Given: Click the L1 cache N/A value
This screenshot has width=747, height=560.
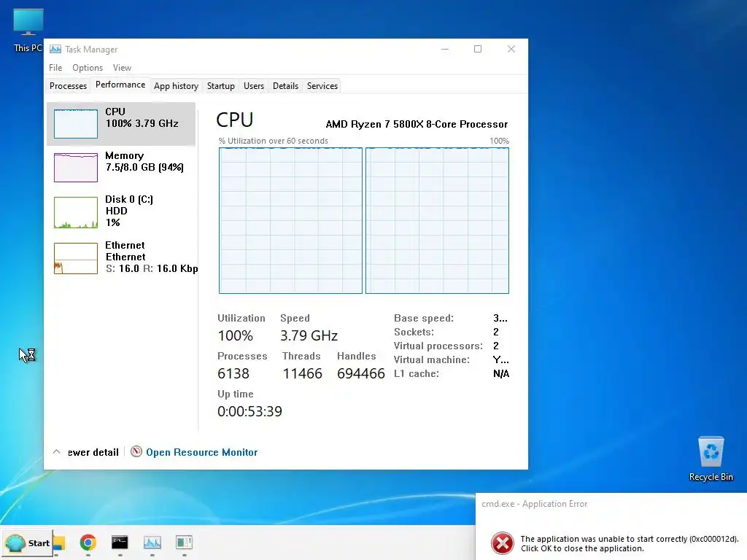Looking at the screenshot, I should pyautogui.click(x=501, y=374).
